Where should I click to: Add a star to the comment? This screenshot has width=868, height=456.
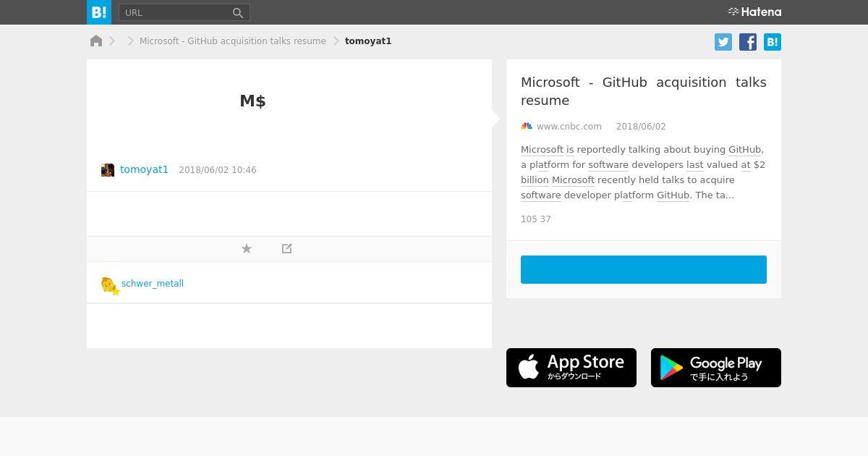click(247, 248)
